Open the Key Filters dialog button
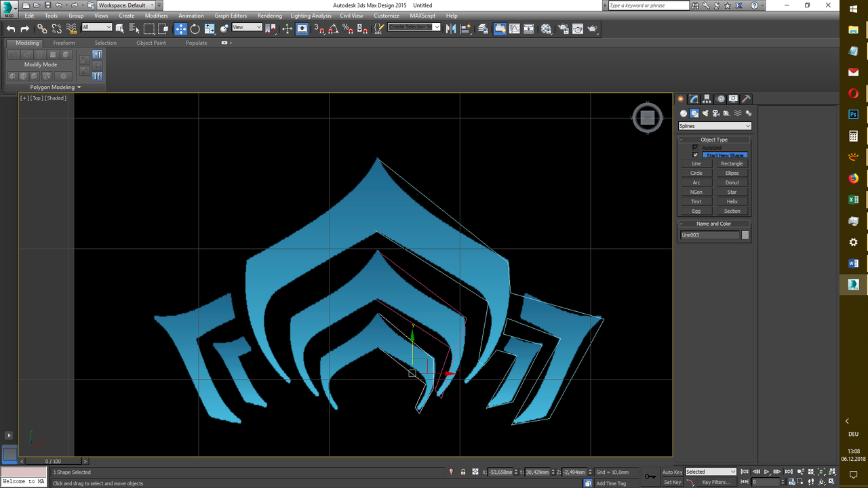This screenshot has height=488, width=868. click(716, 482)
